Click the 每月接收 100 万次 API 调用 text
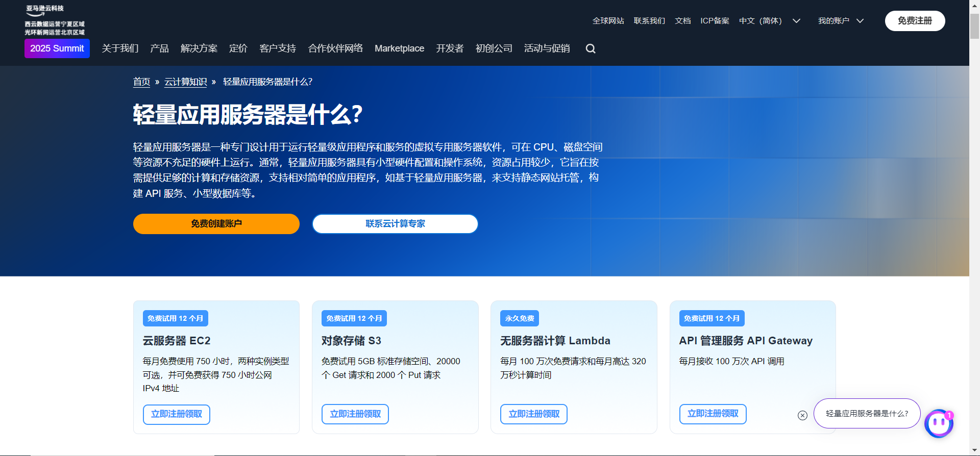Viewport: 980px width, 456px height. click(x=731, y=361)
